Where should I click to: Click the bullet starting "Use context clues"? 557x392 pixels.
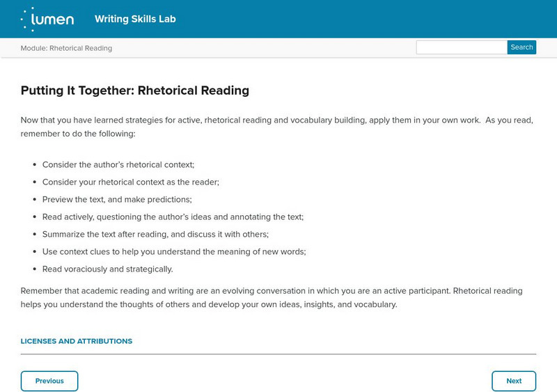[x=174, y=251]
